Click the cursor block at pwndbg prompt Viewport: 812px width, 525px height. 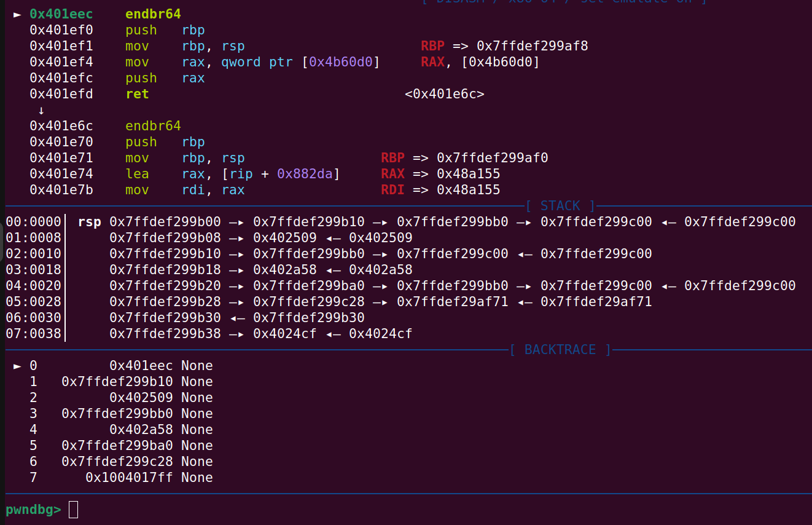point(73,510)
